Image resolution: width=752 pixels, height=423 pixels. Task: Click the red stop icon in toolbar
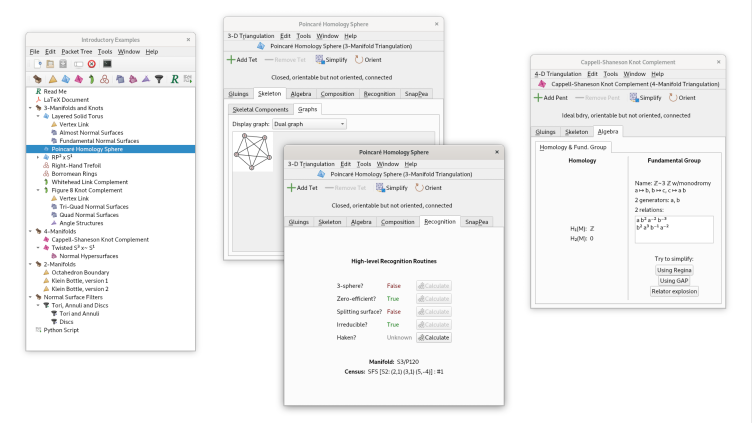pos(92,63)
